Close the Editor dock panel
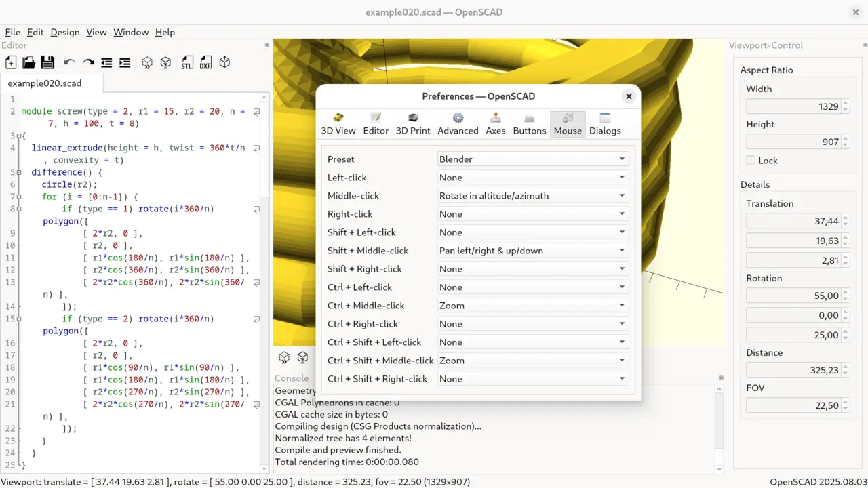The height and width of the screenshot is (488, 868). 267,45
